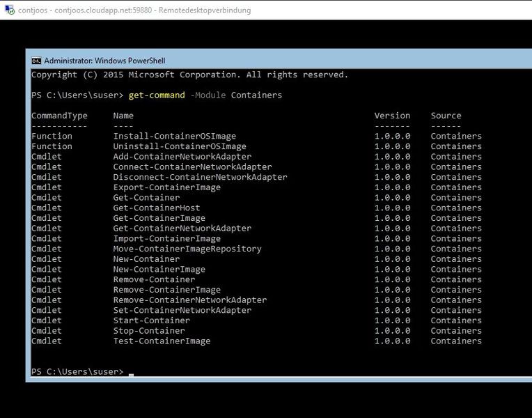
Task: Select 'Add-ContainerNetworkAdapter' cmdlet name
Action: pos(182,157)
